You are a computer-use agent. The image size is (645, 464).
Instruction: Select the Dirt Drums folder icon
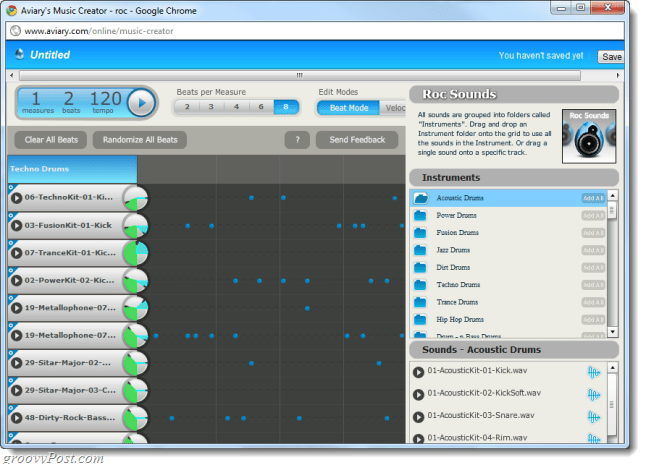tap(420, 268)
